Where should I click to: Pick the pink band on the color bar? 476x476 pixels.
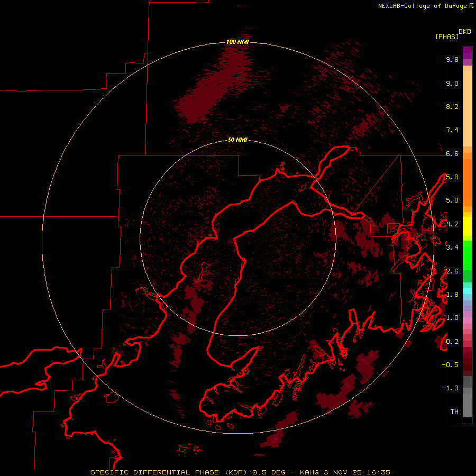[467, 321]
